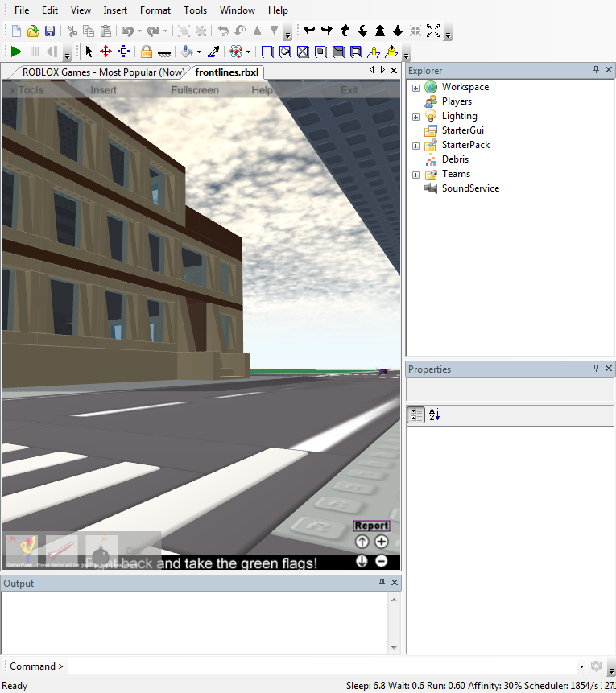Click the bomb tool in the hotbar

coord(101,551)
